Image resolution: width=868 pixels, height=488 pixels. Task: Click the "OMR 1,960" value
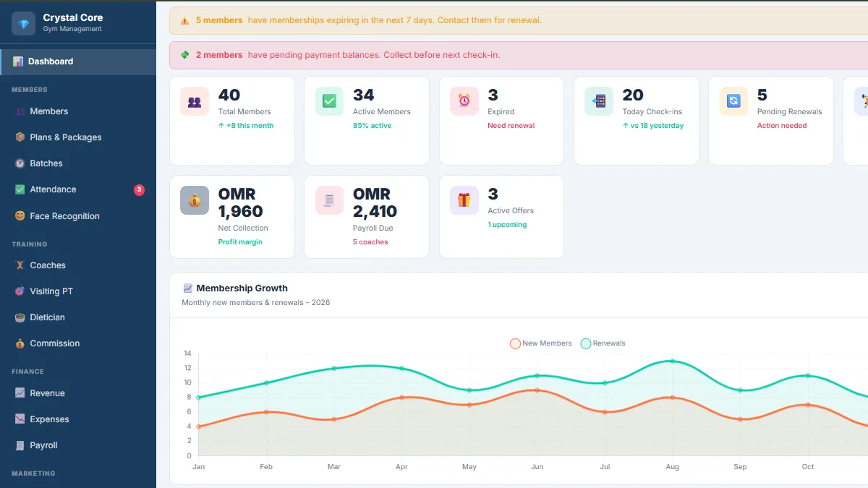[240, 202]
